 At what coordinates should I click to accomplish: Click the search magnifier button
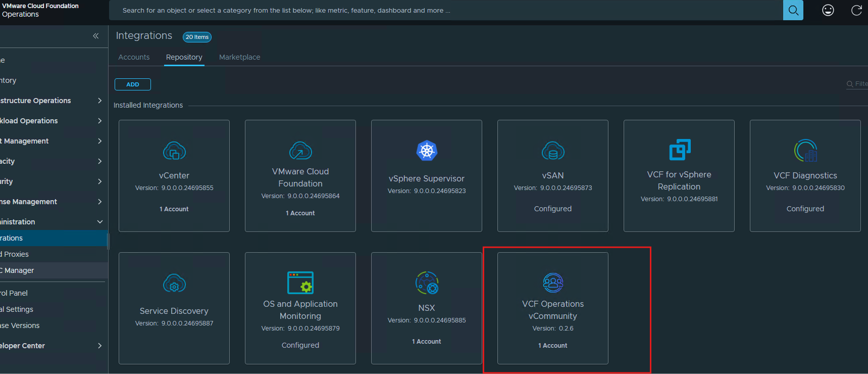point(793,10)
